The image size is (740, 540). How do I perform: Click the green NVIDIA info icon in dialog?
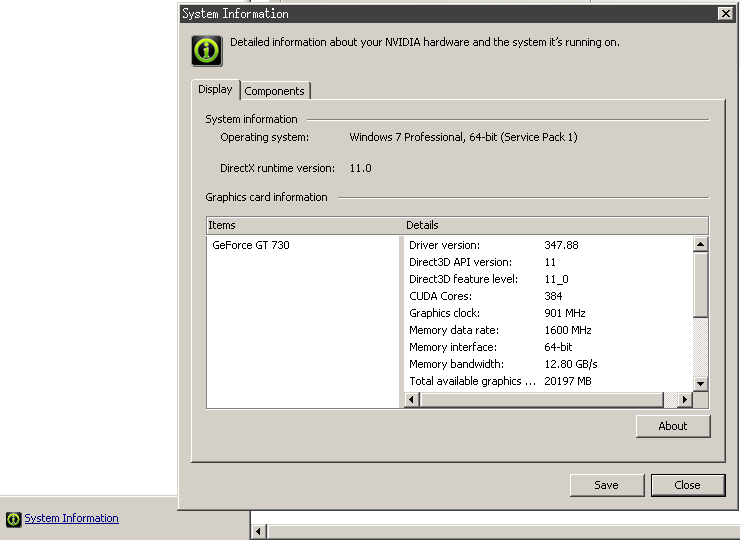click(x=207, y=51)
